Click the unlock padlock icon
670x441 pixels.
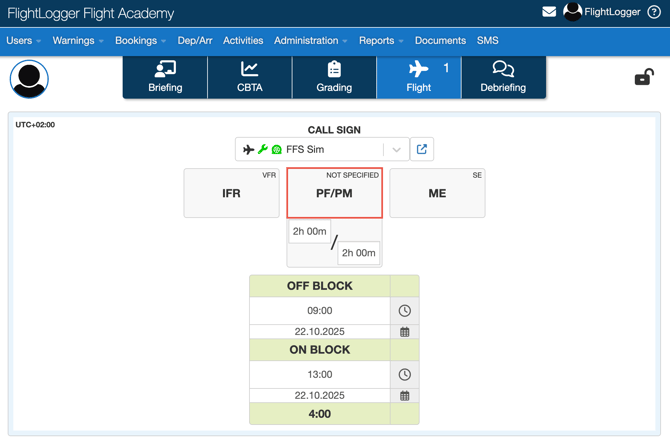point(644,77)
